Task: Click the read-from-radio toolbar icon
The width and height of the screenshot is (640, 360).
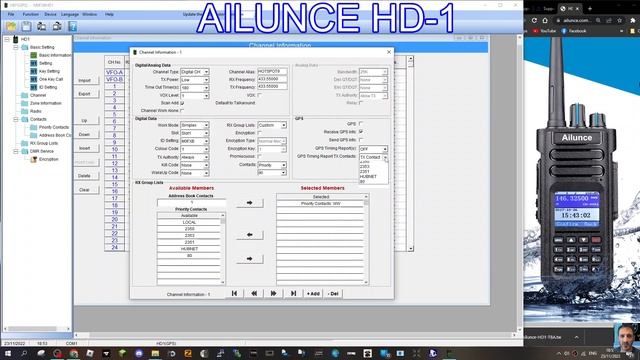Action: pyautogui.click(x=42, y=27)
